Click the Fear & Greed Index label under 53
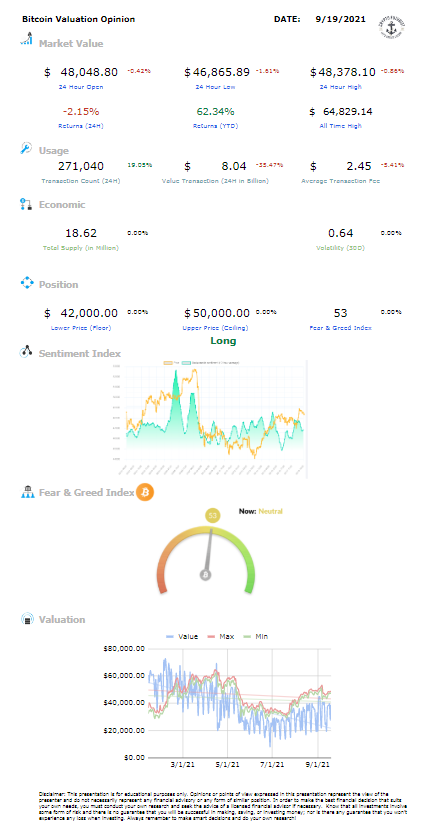Screen dimensions: 437x838 coord(340,328)
